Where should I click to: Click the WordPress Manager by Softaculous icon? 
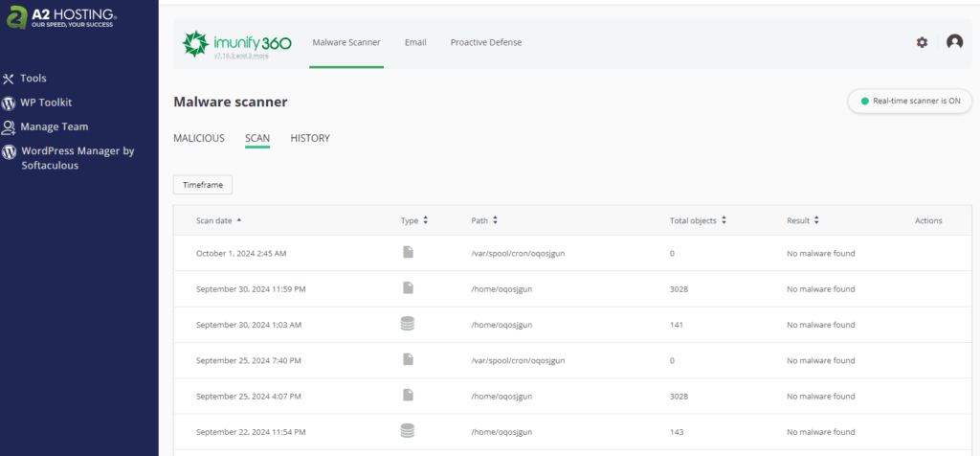coord(8,151)
